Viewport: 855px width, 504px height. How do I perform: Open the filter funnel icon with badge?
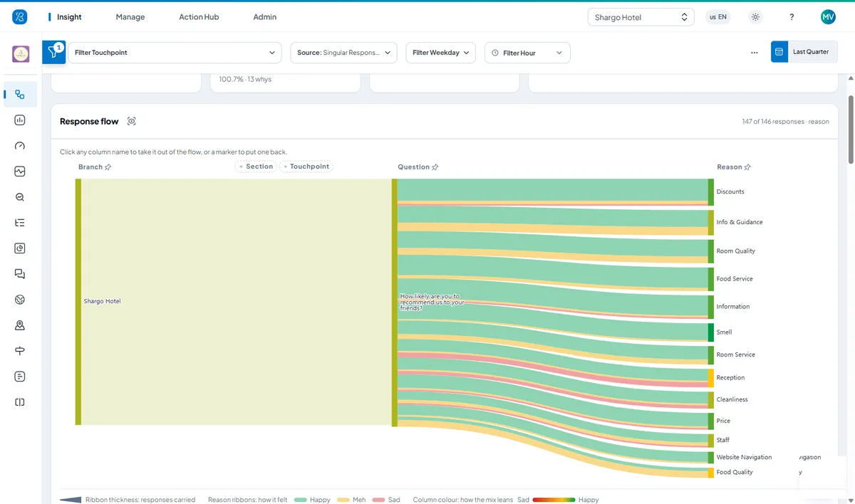(x=53, y=52)
